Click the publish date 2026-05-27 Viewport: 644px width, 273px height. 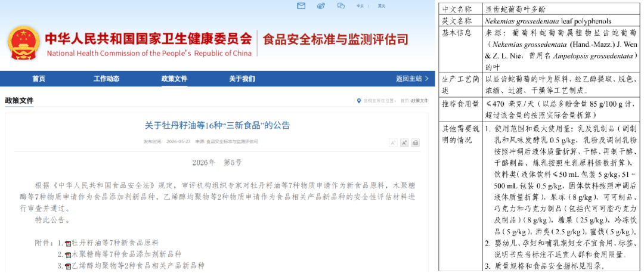[177, 142]
